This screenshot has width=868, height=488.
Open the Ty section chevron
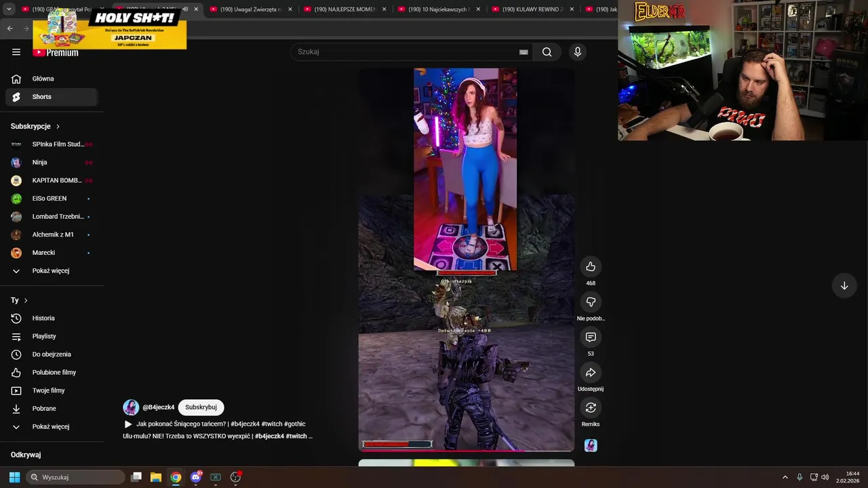click(x=26, y=300)
